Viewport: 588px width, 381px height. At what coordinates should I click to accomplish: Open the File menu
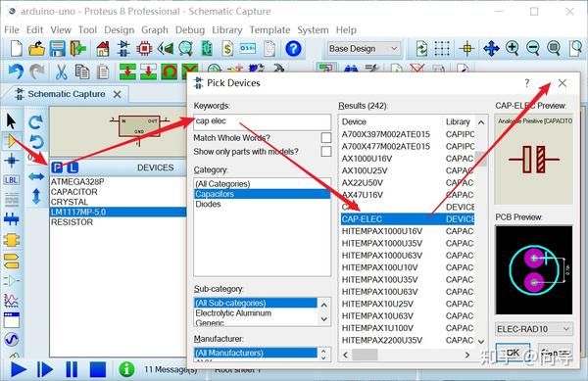(12, 30)
